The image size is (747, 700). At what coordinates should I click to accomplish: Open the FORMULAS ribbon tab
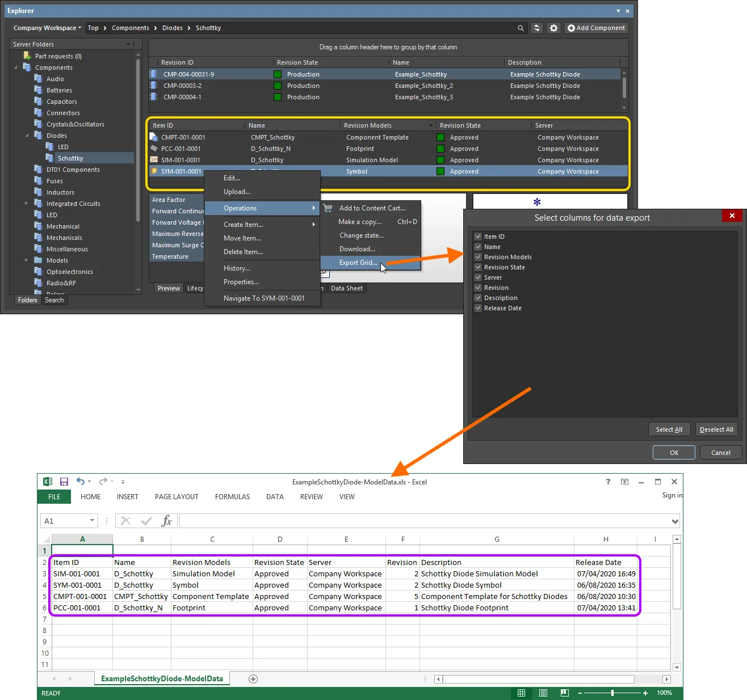[232, 497]
